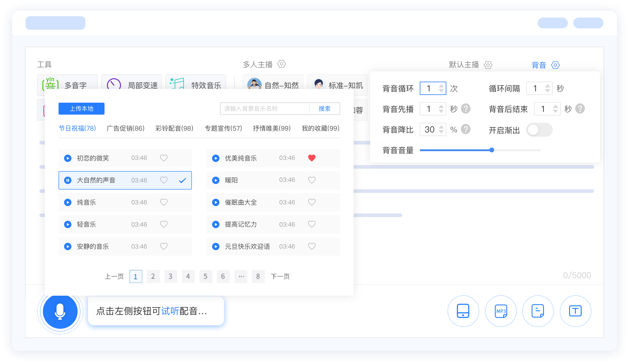Favorite 纯音乐 with heart icon
629x364 pixels.
click(164, 202)
